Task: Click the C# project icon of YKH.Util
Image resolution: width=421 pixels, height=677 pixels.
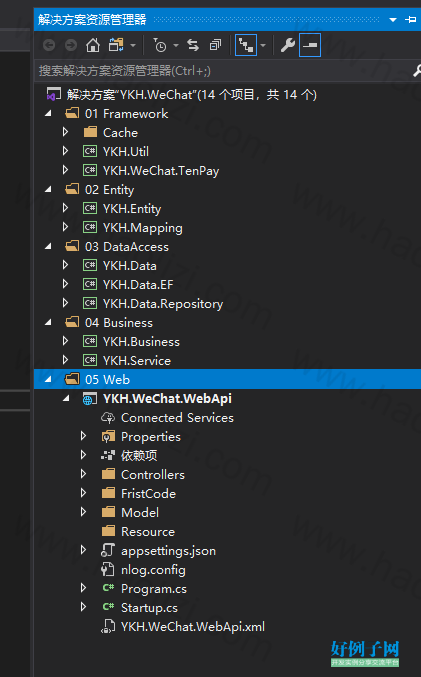Action: tap(90, 151)
